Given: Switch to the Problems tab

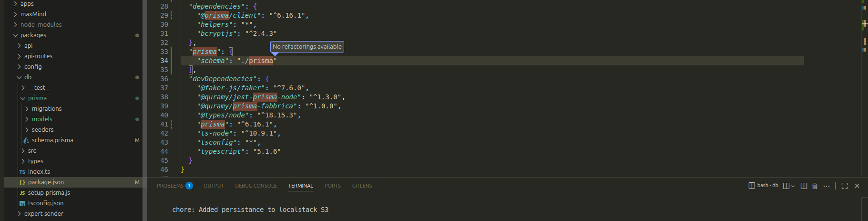Looking at the screenshot, I should [170, 186].
